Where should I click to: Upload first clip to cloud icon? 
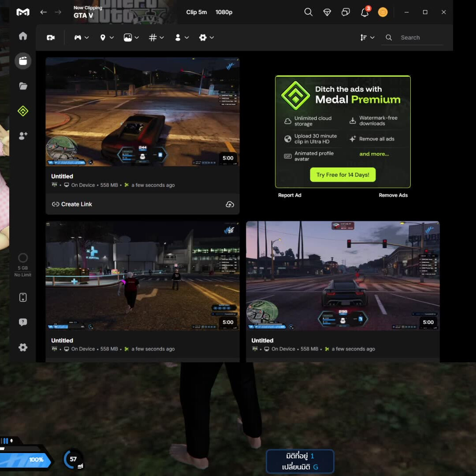coord(230,205)
